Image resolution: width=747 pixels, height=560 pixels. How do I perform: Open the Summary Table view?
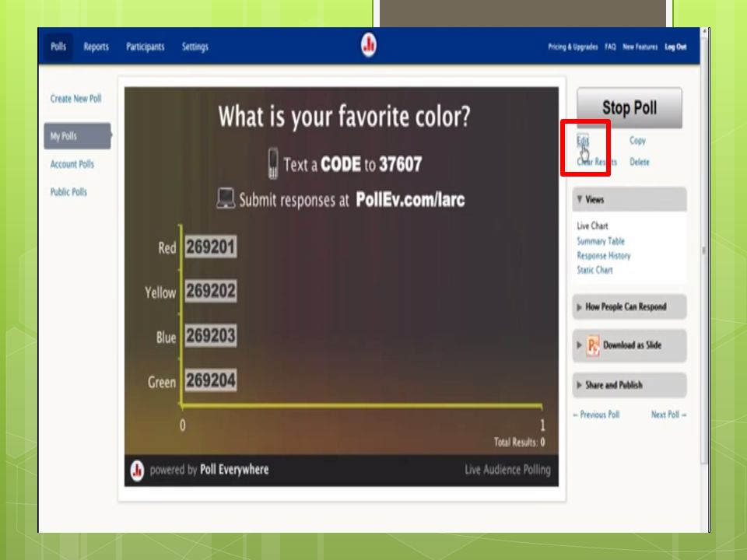point(600,241)
